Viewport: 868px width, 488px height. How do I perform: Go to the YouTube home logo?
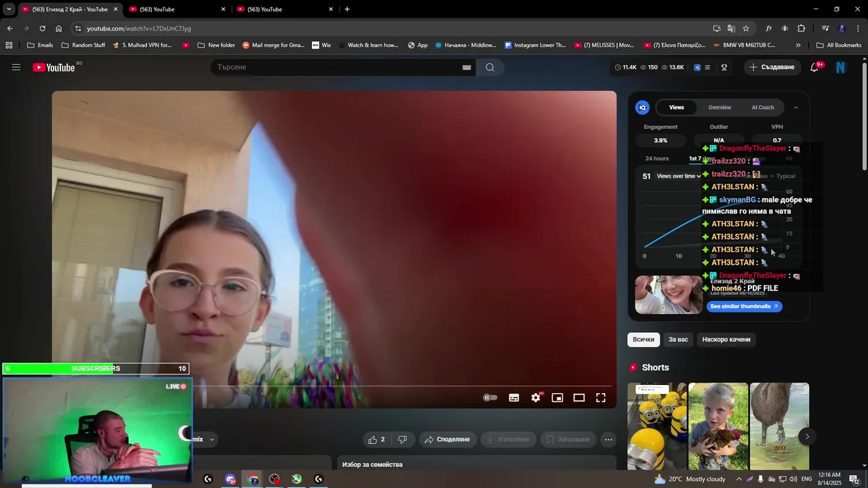54,67
